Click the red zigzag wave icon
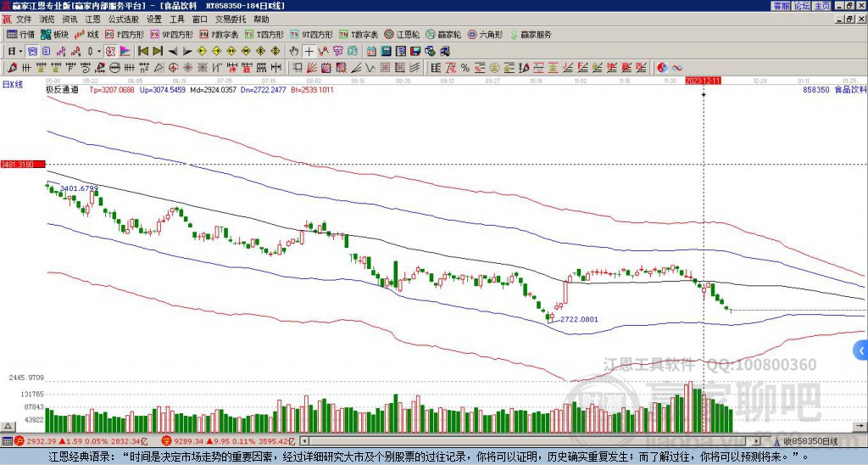This screenshot has height=465, width=868. 323,52
